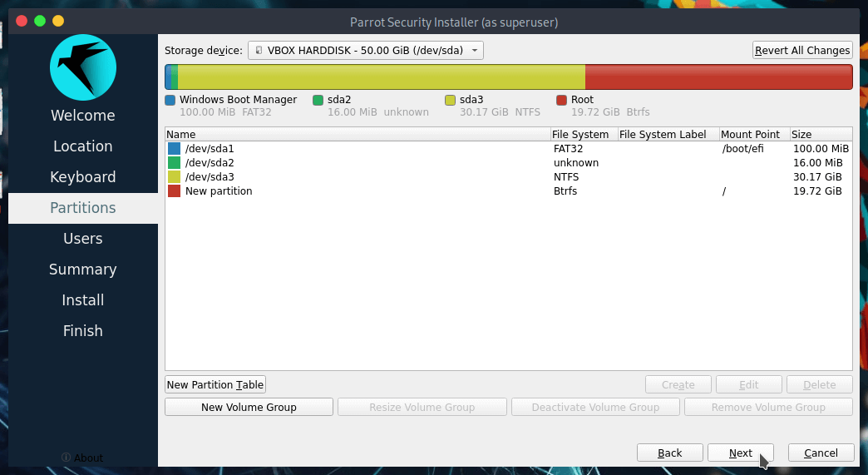Go to the Partitions step in sidebar

pyautogui.click(x=83, y=208)
